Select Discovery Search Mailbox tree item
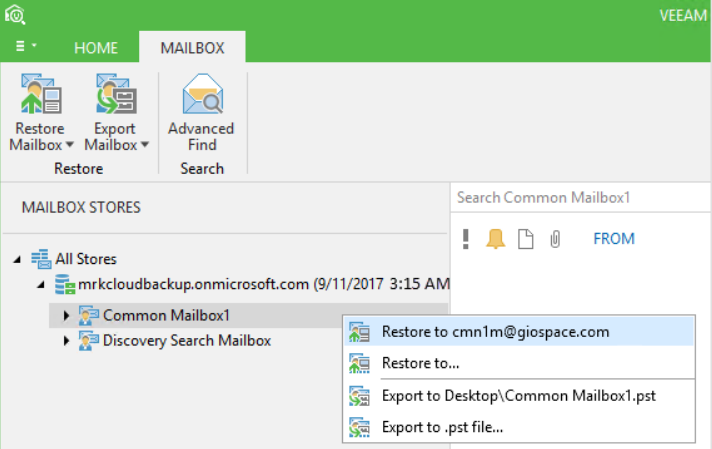712x449 pixels. (x=187, y=340)
